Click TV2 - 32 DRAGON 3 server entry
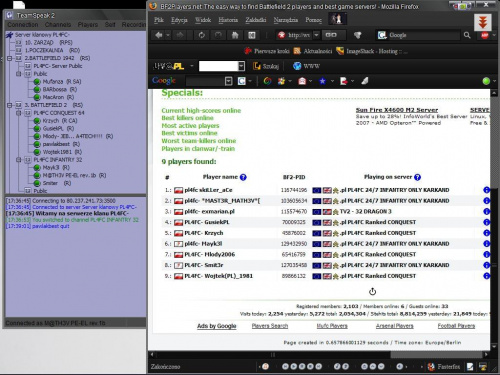The image size is (500, 375). tap(366, 212)
